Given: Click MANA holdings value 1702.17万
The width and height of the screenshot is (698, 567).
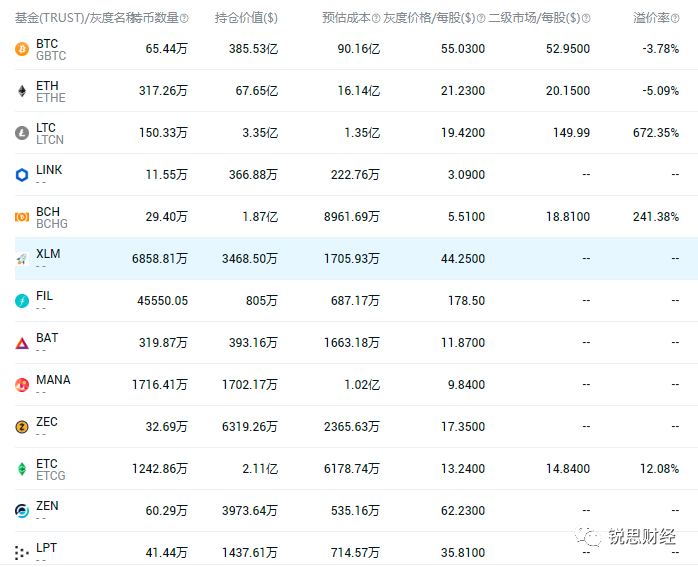Looking at the screenshot, I should (x=250, y=385).
